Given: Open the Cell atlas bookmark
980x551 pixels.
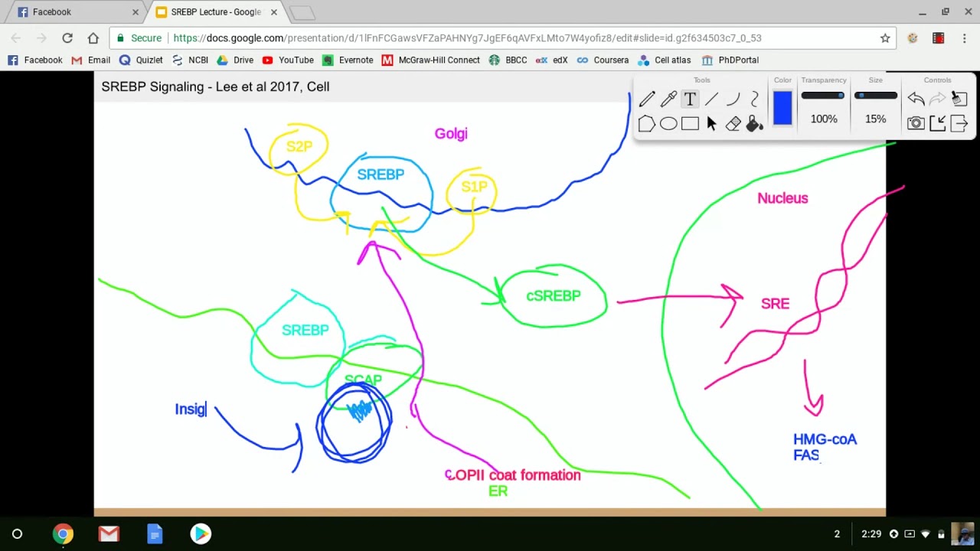Looking at the screenshot, I should coord(665,60).
